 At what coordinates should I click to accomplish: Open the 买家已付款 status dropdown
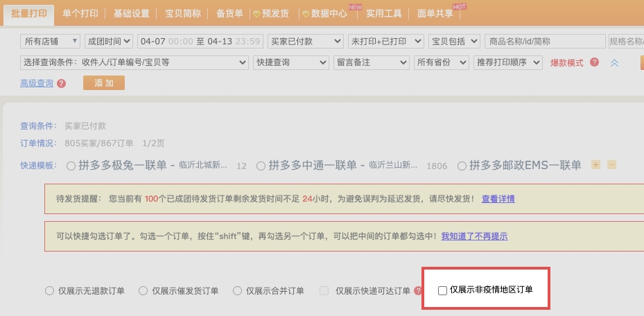click(x=305, y=41)
